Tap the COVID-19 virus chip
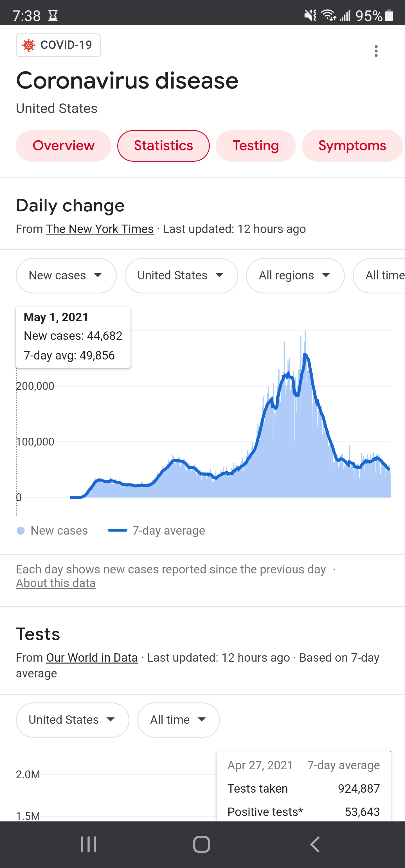Viewport: 405px width, 868px height. [x=58, y=45]
